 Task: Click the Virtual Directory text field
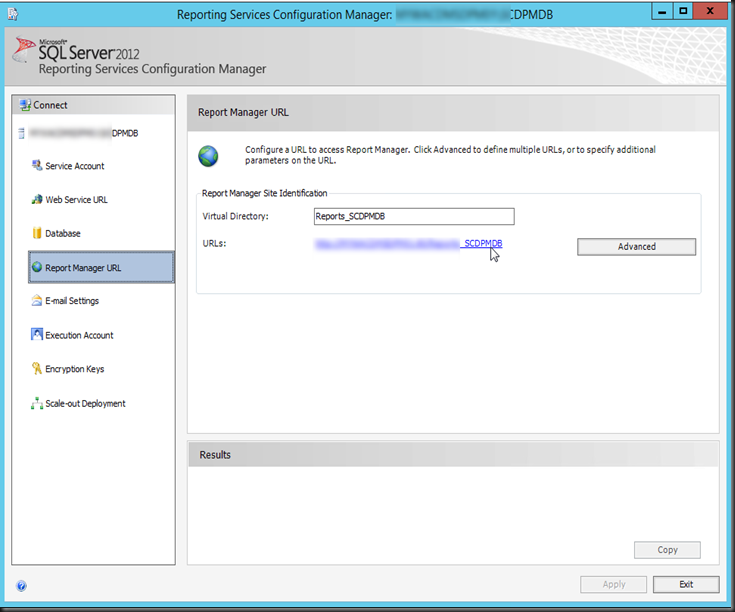(414, 216)
